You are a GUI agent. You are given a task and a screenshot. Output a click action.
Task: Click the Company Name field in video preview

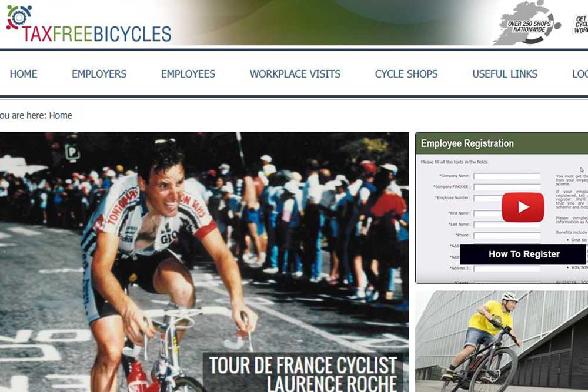pos(507,176)
